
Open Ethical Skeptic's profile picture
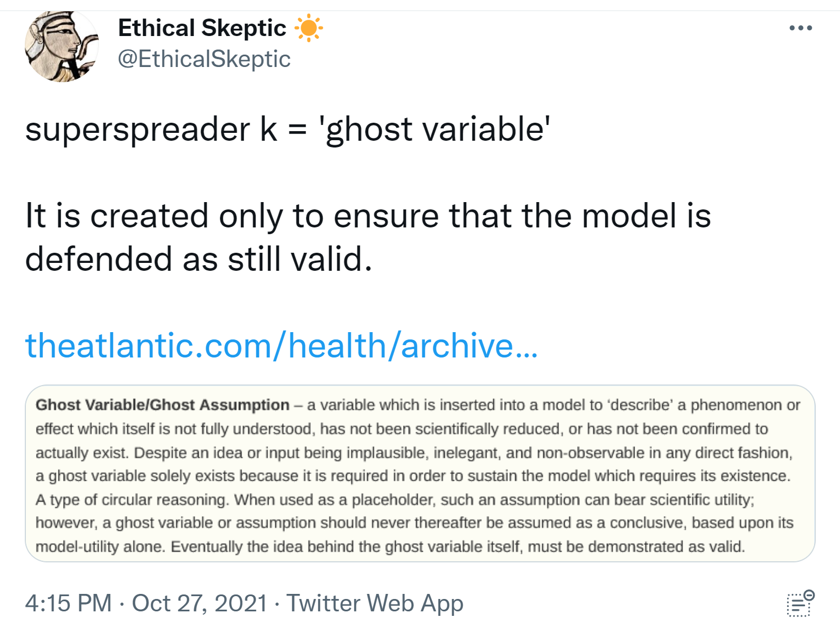point(61,47)
